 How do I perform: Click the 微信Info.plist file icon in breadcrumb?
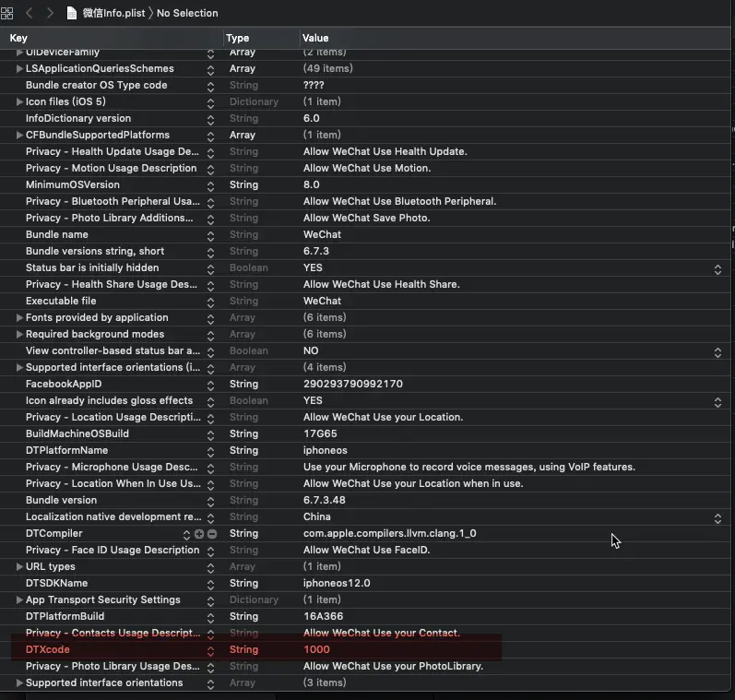pyautogui.click(x=72, y=13)
